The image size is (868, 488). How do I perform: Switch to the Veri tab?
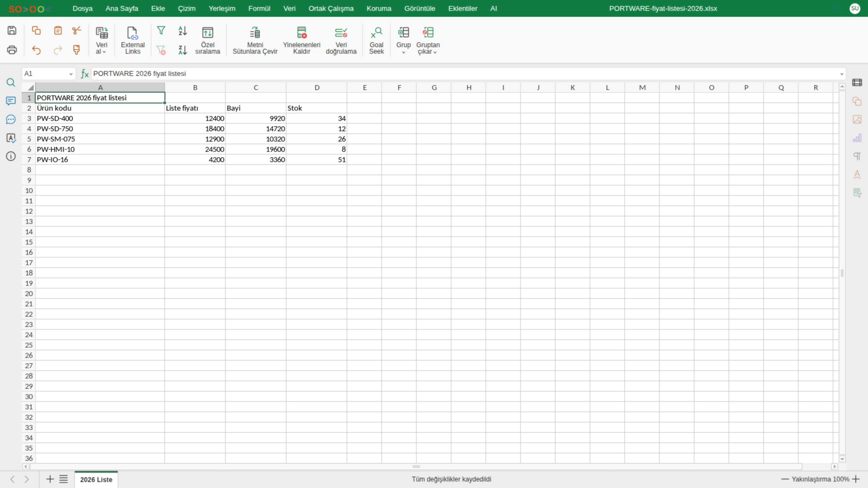pyautogui.click(x=289, y=8)
